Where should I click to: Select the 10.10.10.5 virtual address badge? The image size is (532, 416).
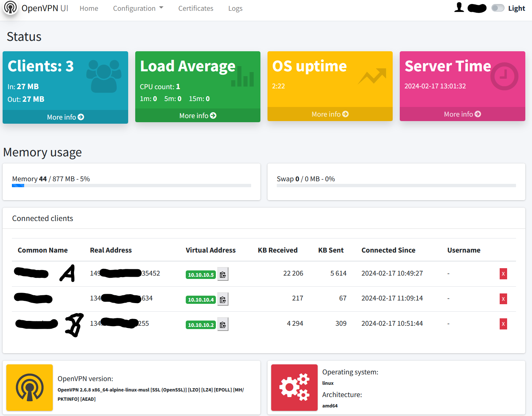tap(201, 275)
